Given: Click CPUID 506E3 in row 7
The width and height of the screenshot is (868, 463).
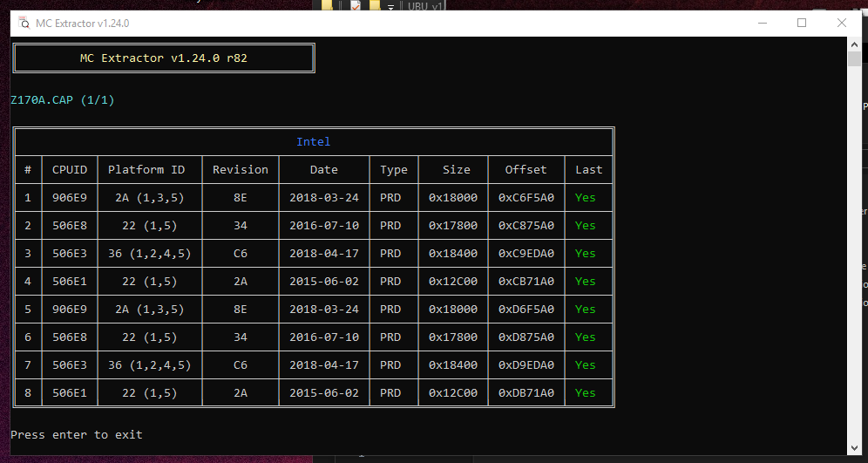Looking at the screenshot, I should pos(70,365).
